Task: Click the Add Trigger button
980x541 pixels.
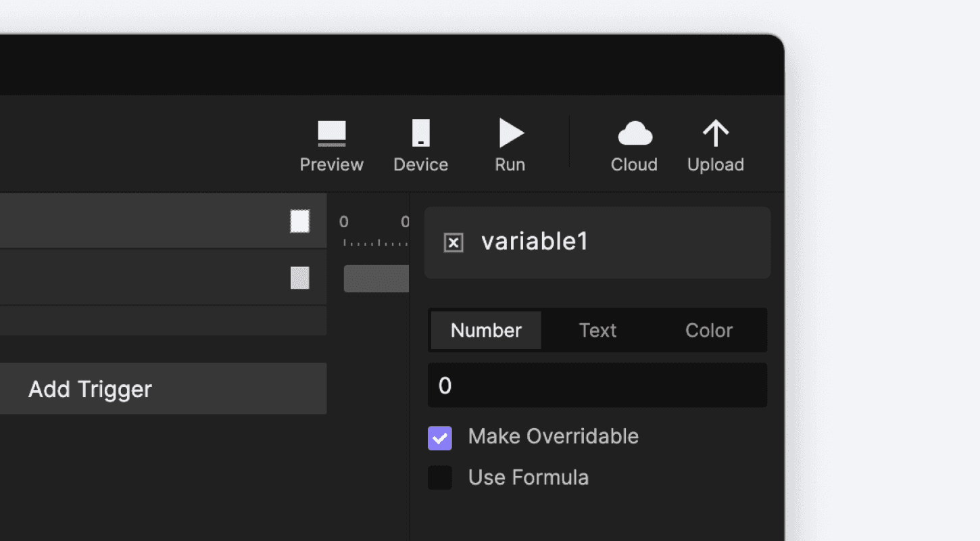Action: click(90, 388)
